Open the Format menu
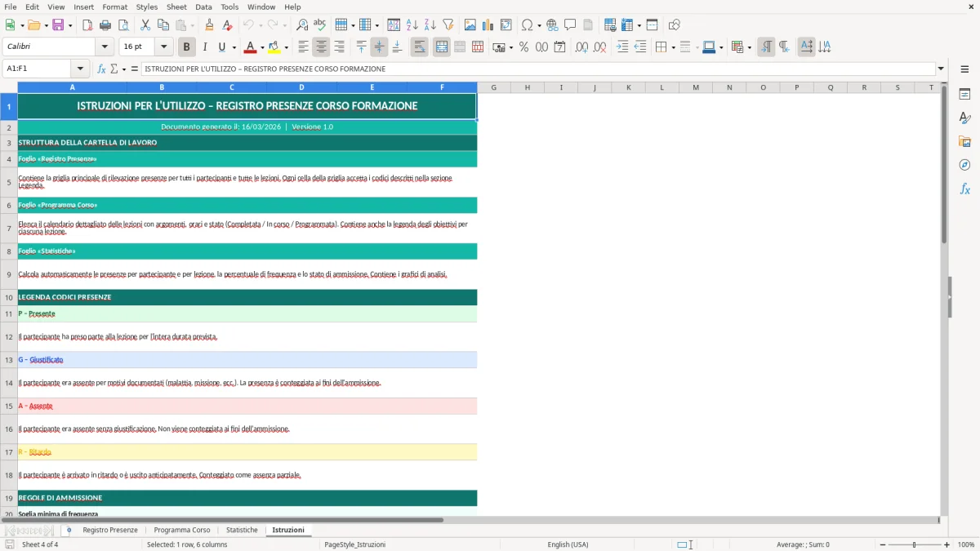This screenshot has height=551, width=980. tap(114, 7)
